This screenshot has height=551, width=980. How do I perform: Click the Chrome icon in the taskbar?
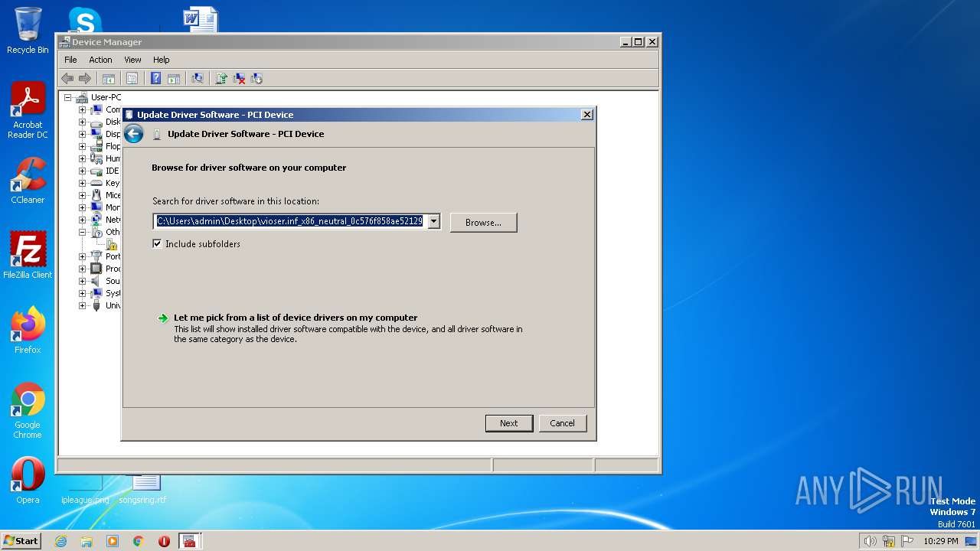138,541
